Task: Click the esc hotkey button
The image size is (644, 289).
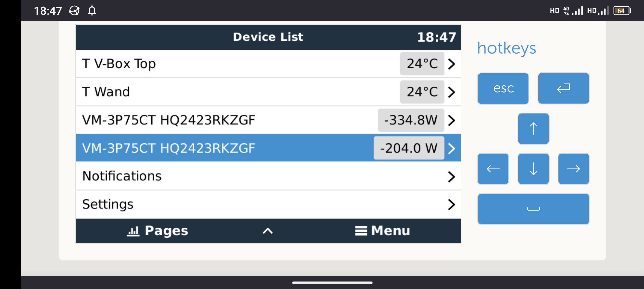Action: pyautogui.click(x=503, y=88)
